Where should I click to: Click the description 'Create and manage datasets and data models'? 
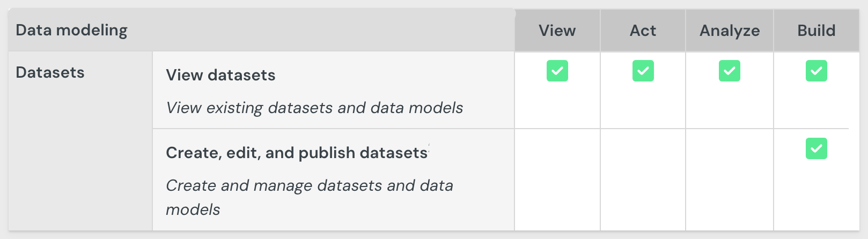[310, 197]
